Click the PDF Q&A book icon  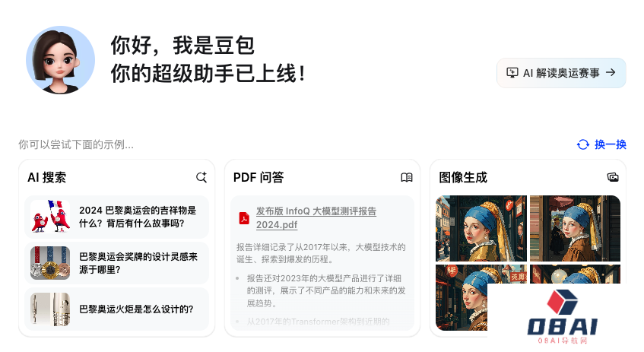tap(407, 177)
